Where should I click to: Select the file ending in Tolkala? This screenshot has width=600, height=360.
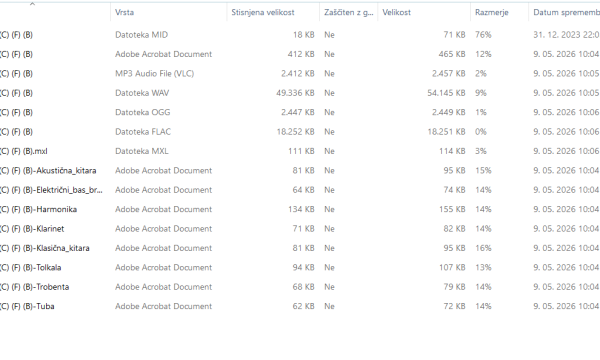click(x=31, y=267)
